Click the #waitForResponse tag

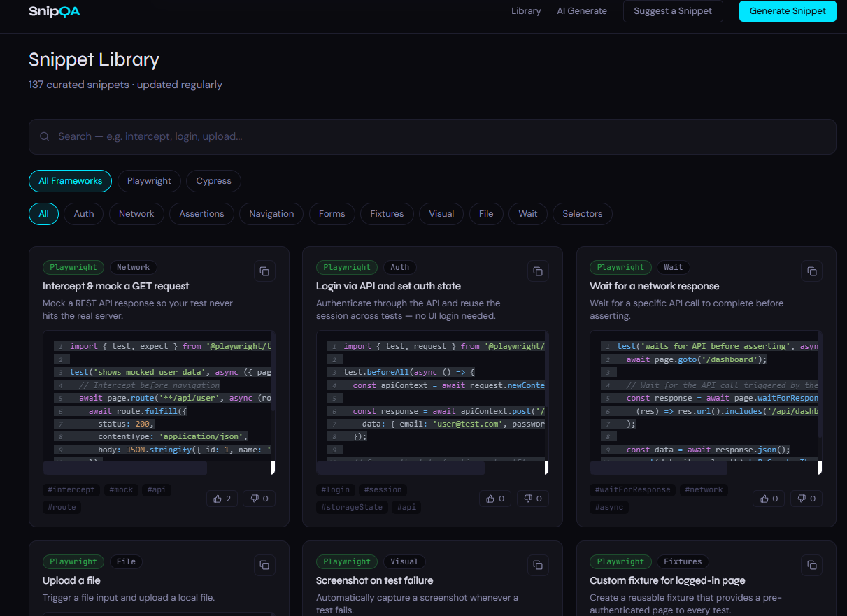[632, 489]
